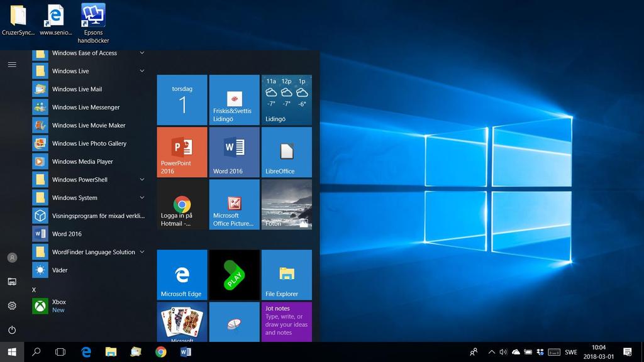
Task: Click the Windows Start button
Action: [12, 352]
